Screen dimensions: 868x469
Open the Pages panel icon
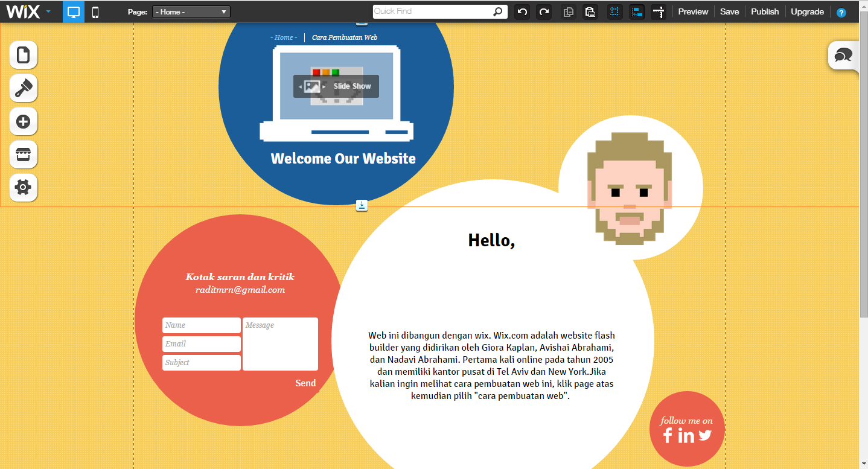coord(24,55)
